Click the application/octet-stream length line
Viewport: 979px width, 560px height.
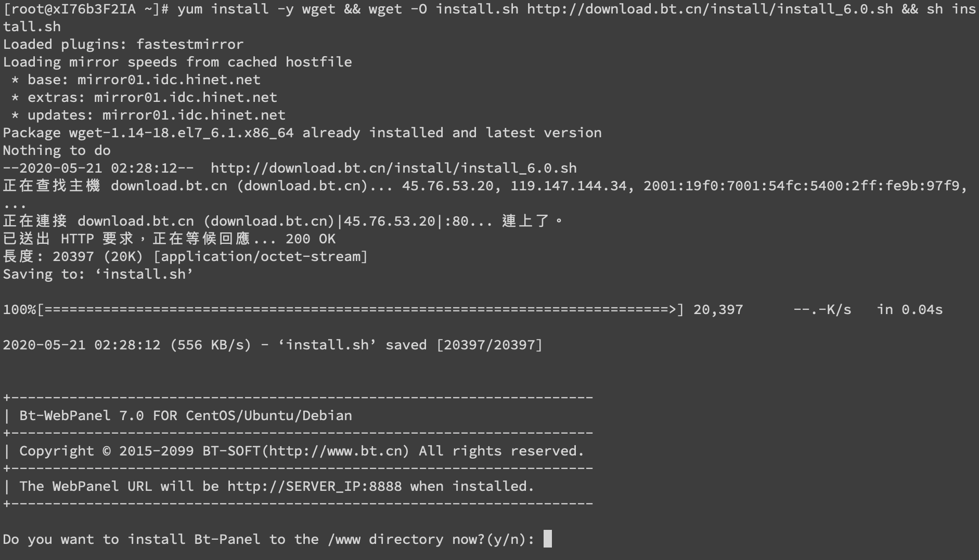tap(186, 256)
